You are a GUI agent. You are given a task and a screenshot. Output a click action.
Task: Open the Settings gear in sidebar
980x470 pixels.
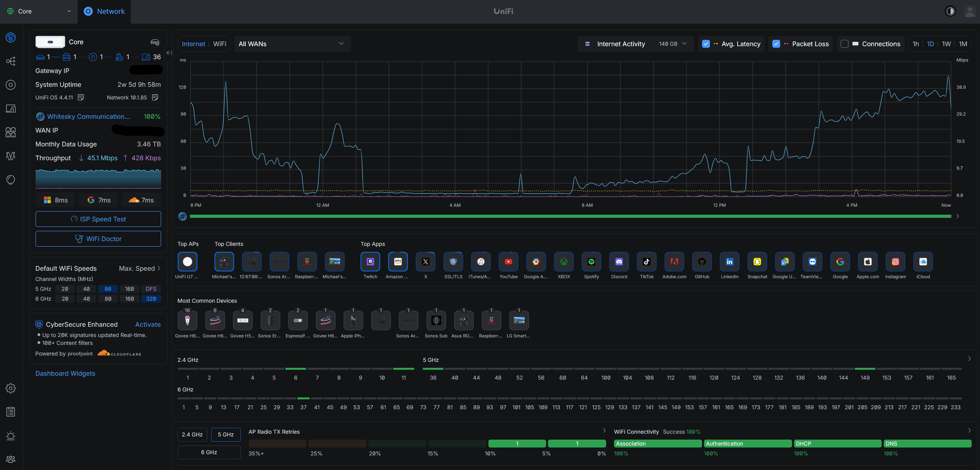pyautogui.click(x=11, y=388)
